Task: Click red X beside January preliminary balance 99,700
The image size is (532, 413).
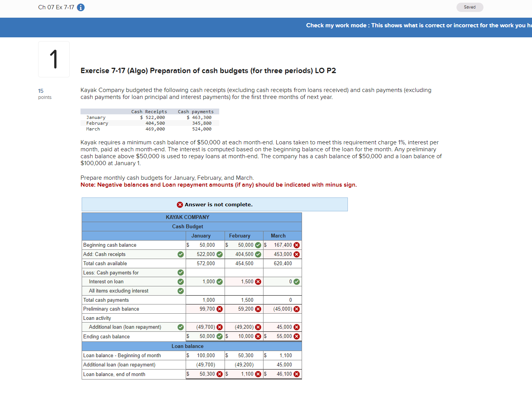Action: pyautogui.click(x=220, y=309)
